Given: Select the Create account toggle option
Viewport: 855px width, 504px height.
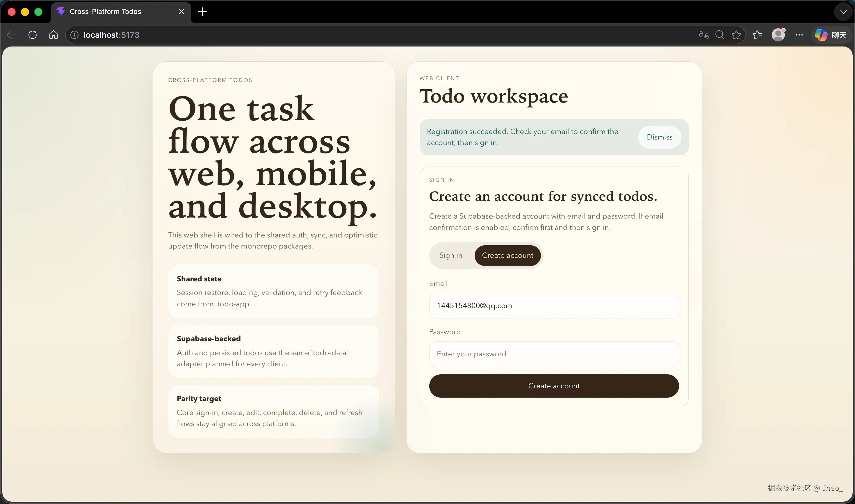Looking at the screenshot, I should (507, 255).
